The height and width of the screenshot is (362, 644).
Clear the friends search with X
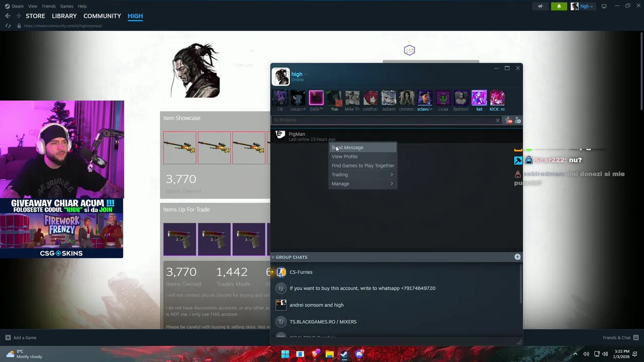(x=498, y=120)
